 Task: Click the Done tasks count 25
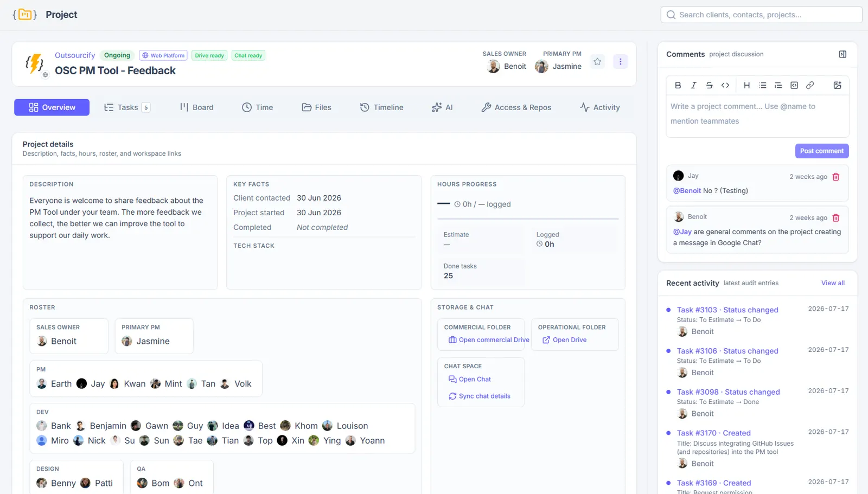[448, 276]
